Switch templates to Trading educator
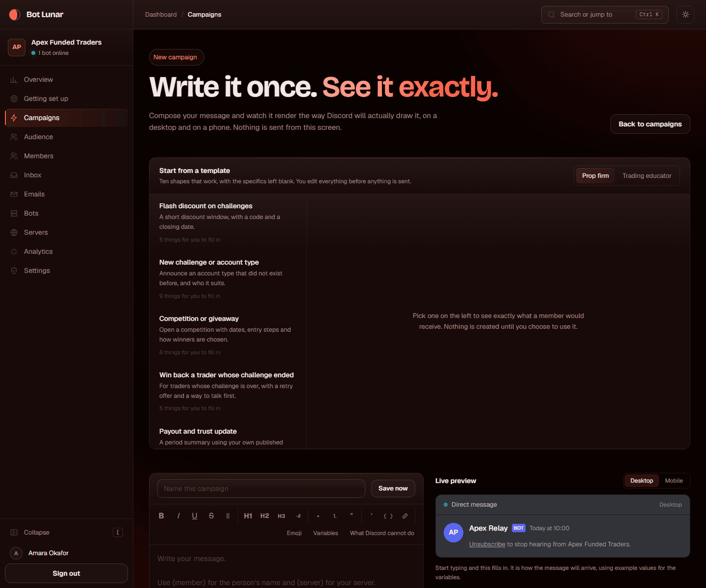Image resolution: width=706 pixels, height=588 pixels. click(647, 176)
